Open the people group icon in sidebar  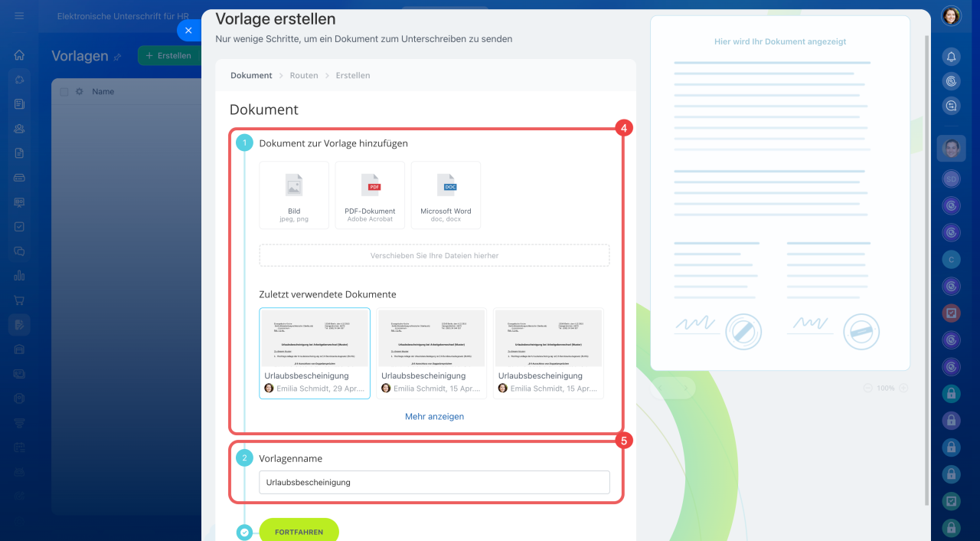(x=19, y=129)
